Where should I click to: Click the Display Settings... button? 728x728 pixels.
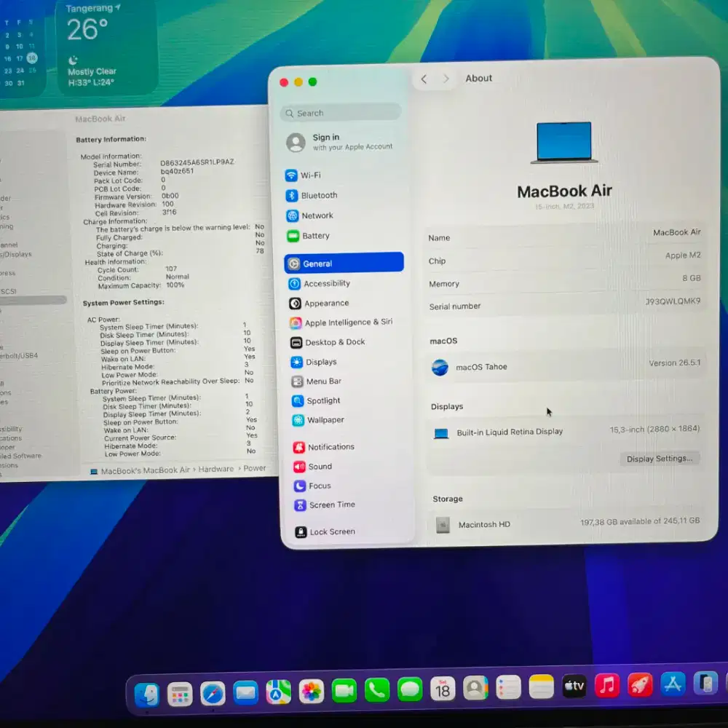660,459
